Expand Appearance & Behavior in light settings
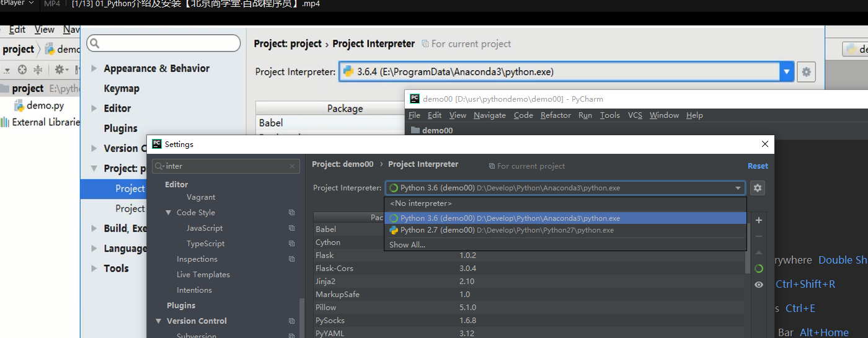 click(x=94, y=68)
